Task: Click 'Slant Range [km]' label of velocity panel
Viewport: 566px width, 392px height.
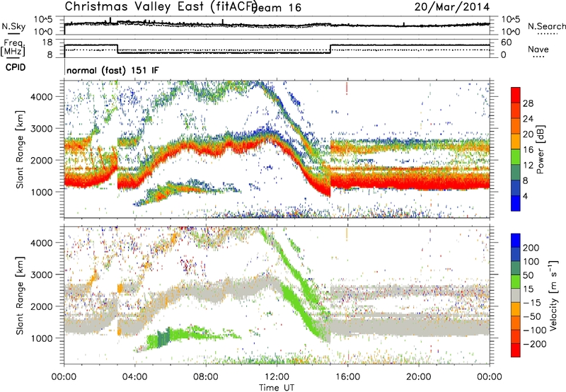Action: coord(20,296)
